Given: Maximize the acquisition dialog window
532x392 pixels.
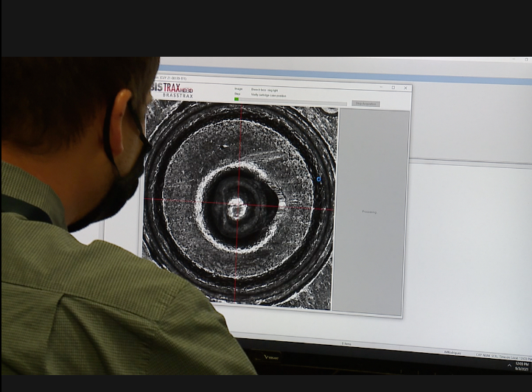Looking at the screenshot, I should click(x=393, y=88).
